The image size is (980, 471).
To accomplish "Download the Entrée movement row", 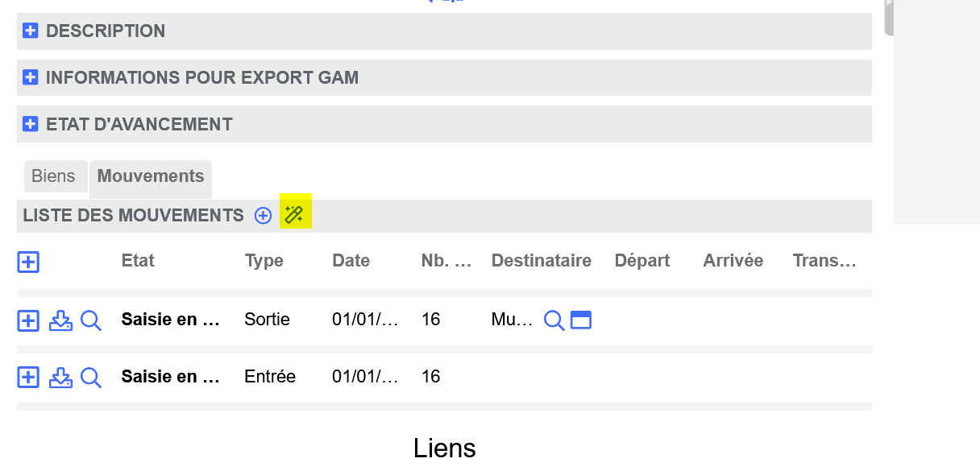I will [x=60, y=377].
